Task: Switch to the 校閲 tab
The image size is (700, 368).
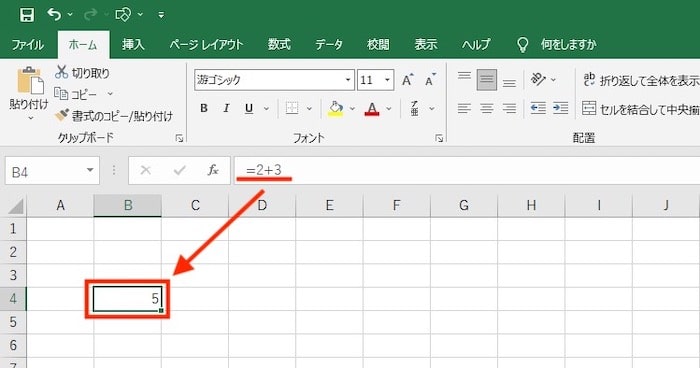Action: [x=378, y=45]
